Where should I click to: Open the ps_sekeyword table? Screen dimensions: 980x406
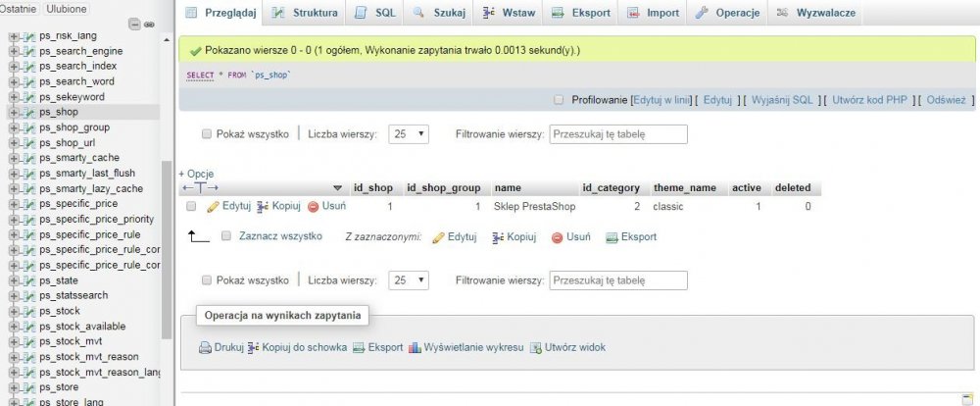pos(72,97)
